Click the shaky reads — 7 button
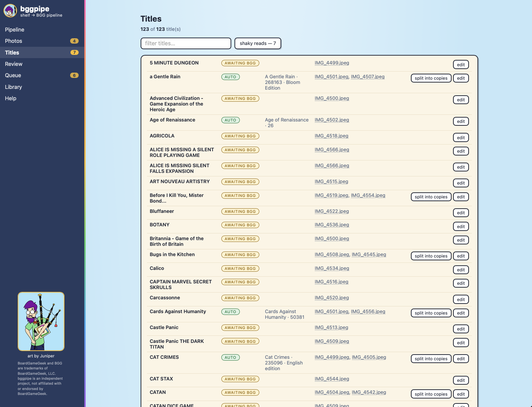The width and height of the screenshot is (532, 407). pos(258,43)
